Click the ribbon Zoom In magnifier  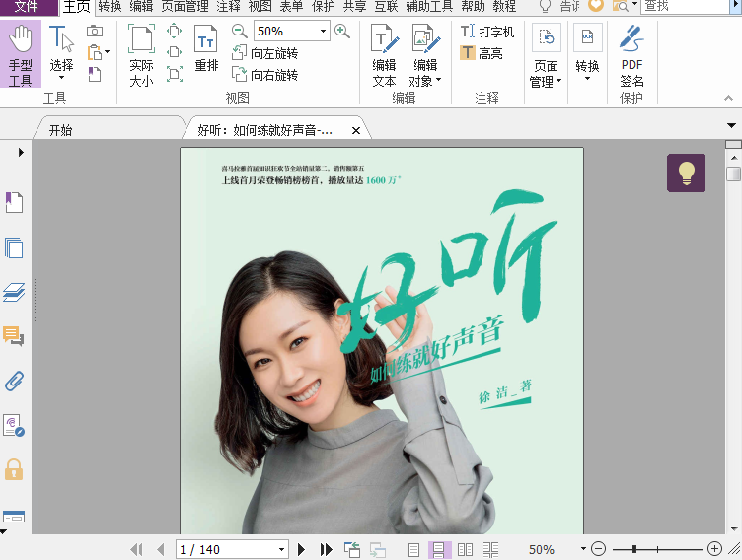[x=341, y=32]
